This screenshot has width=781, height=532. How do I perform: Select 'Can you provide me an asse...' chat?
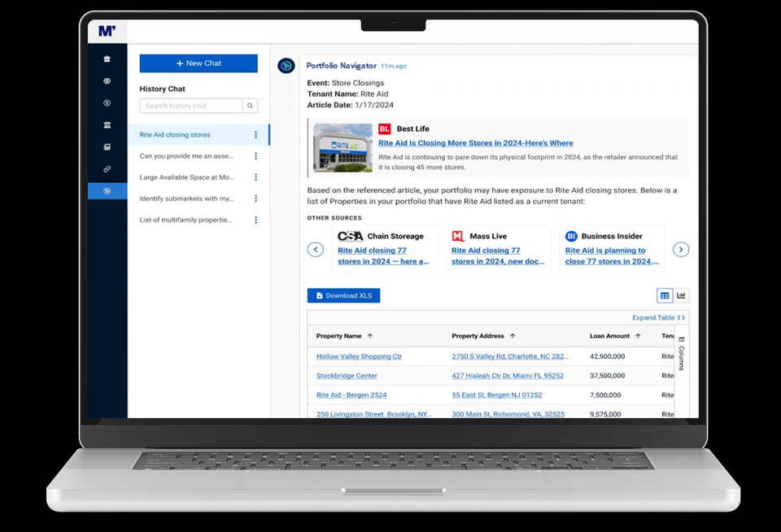pos(186,156)
